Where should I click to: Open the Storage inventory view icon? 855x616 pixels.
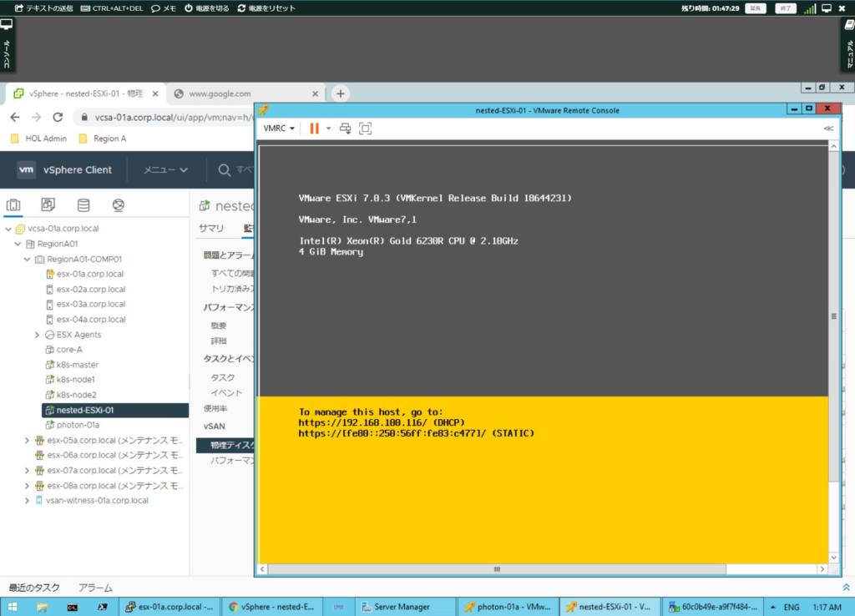click(83, 204)
